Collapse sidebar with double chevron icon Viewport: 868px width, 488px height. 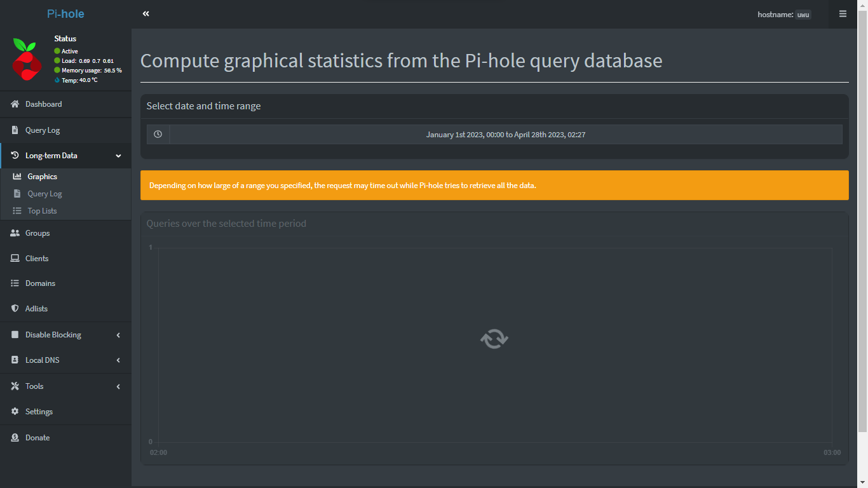[146, 14]
